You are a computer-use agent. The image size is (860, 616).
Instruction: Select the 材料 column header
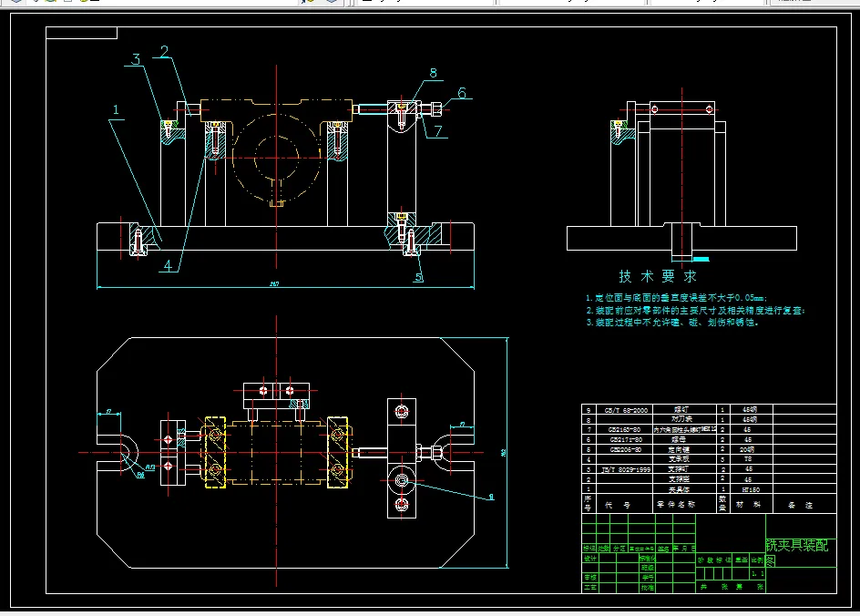(x=748, y=505)
